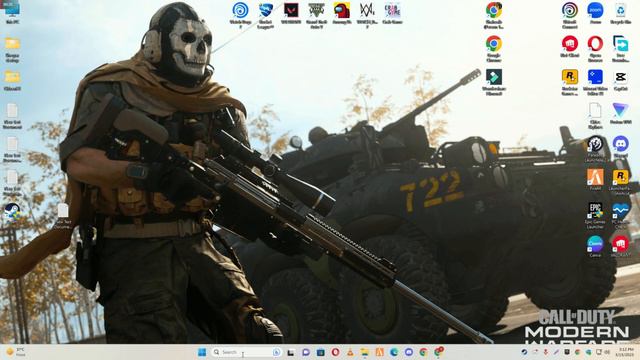Open the Watch Dogs 2 logo shortcut
Viewport: 640px width, 360px height.
pyautogui.click(x=367, y=15)
